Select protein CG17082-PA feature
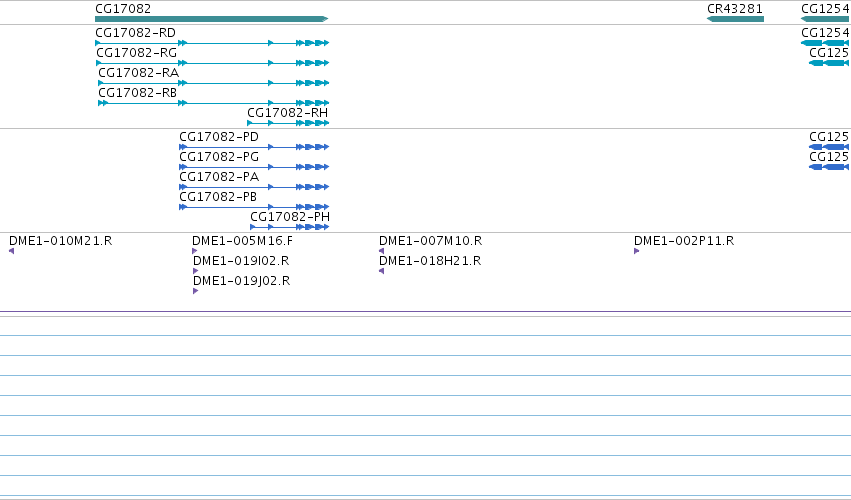Viewport: 851px width, 500px height. [254, 187]
